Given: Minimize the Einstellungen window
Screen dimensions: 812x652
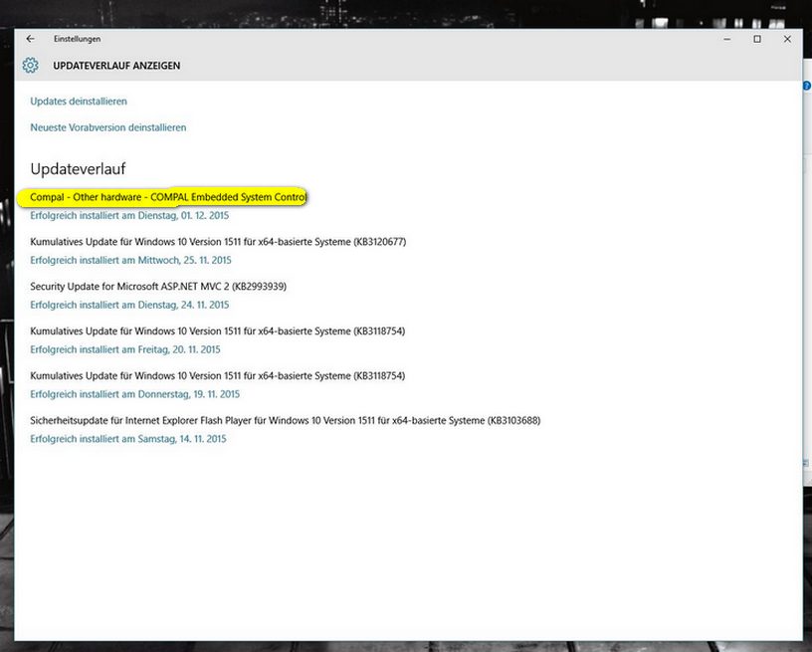Looking at the screenshot, I should pyautogui.click(x=727, y=39).
